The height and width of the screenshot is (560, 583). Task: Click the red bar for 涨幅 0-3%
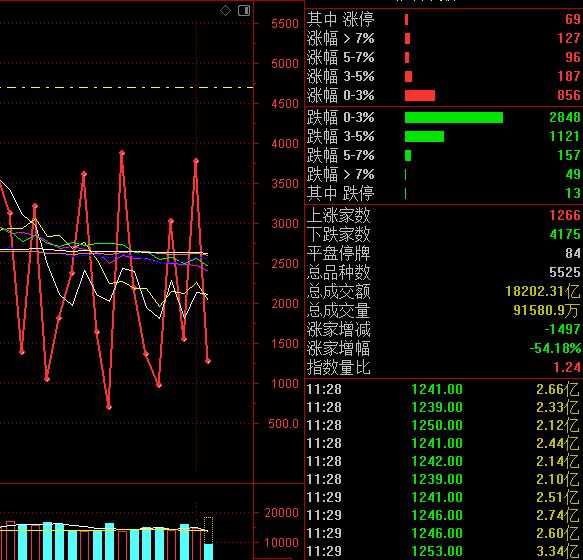[420, 96]
